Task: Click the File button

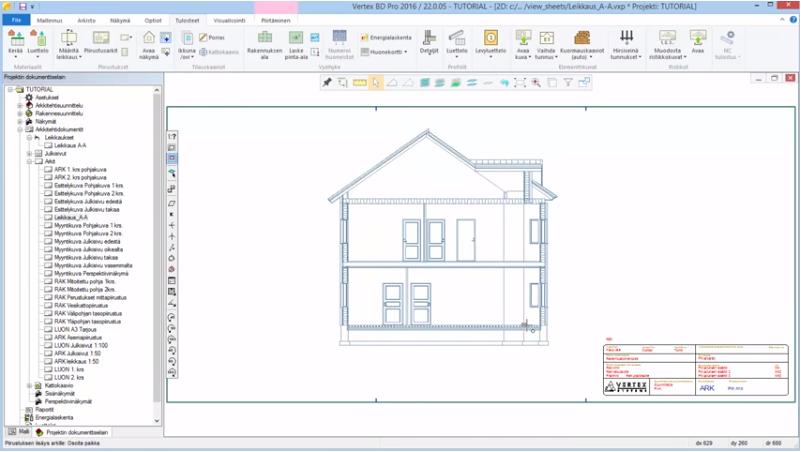Action: (x=17, y=19)
